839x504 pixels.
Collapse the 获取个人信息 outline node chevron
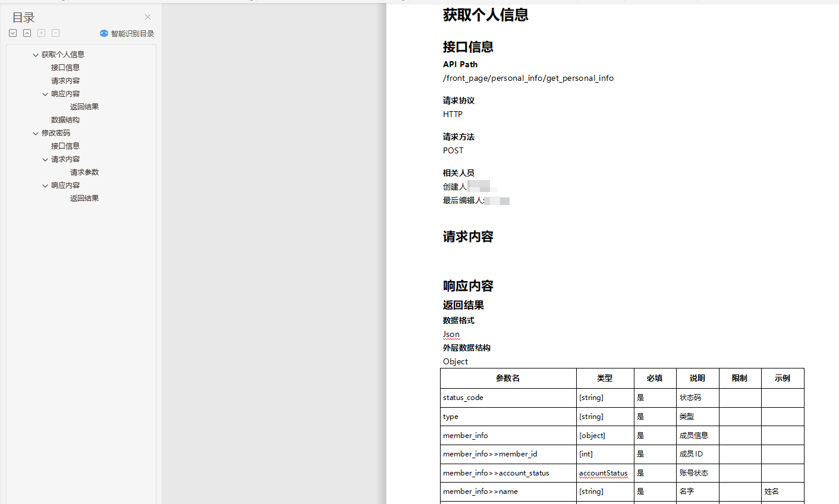click(x=36, y=55)
